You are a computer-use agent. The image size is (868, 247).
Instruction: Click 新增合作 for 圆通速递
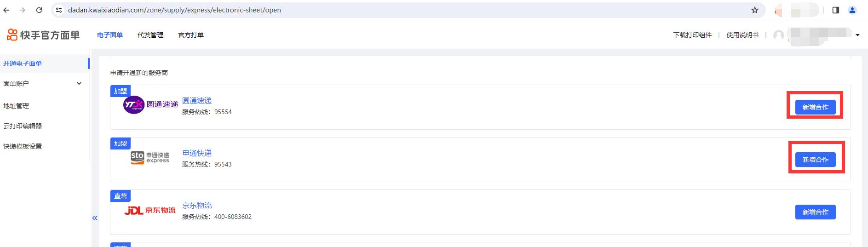815,107
